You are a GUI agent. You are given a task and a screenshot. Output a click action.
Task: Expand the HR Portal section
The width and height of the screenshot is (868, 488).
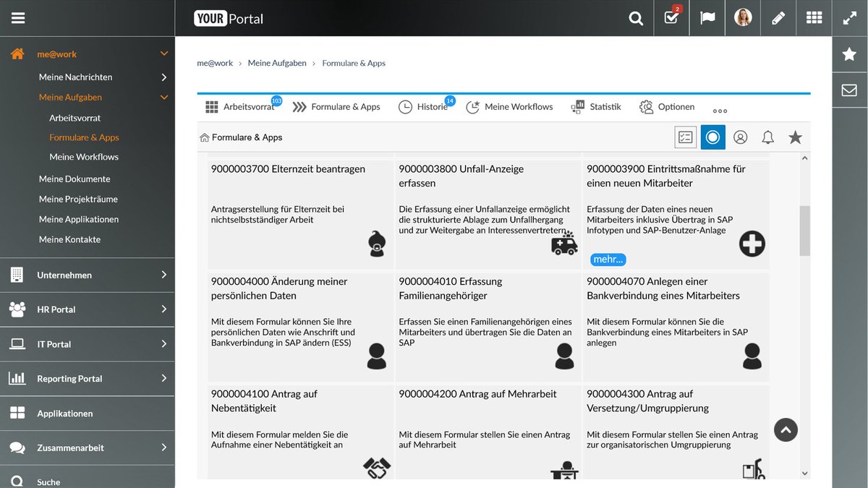click(87, 309)
